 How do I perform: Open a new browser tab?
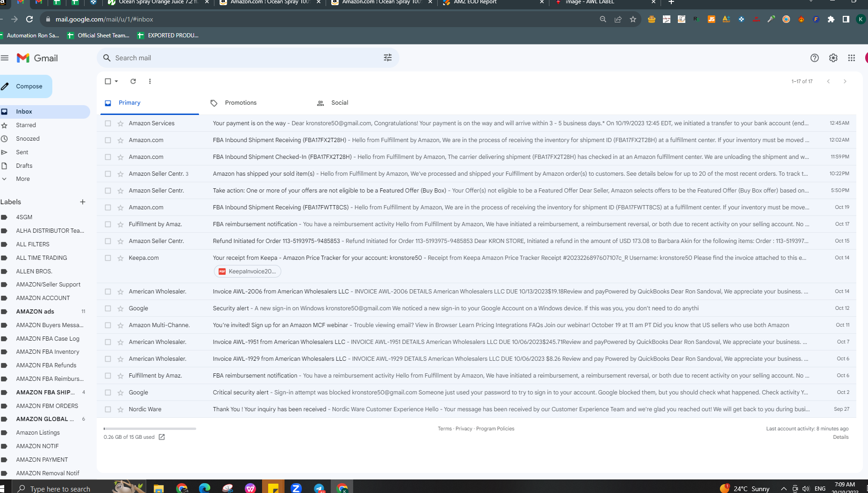pyautogui.click(x=671, y=2)
